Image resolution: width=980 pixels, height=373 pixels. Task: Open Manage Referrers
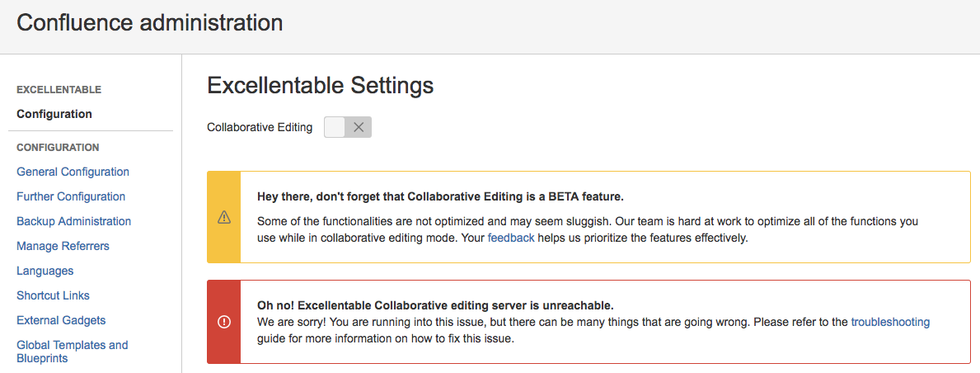[x=63, y=246]
